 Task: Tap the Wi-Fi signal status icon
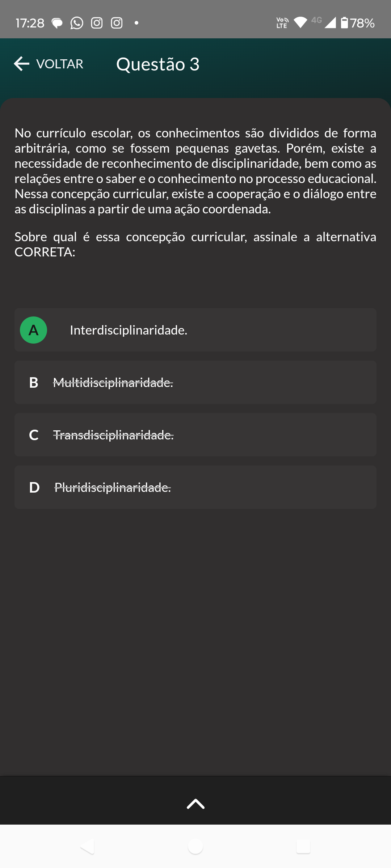(x=300, y=22)
